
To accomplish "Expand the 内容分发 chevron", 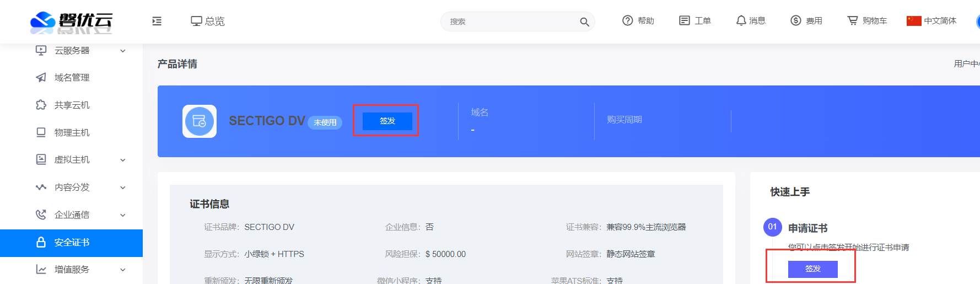I will pyautogui.click(x=123, y=187).
